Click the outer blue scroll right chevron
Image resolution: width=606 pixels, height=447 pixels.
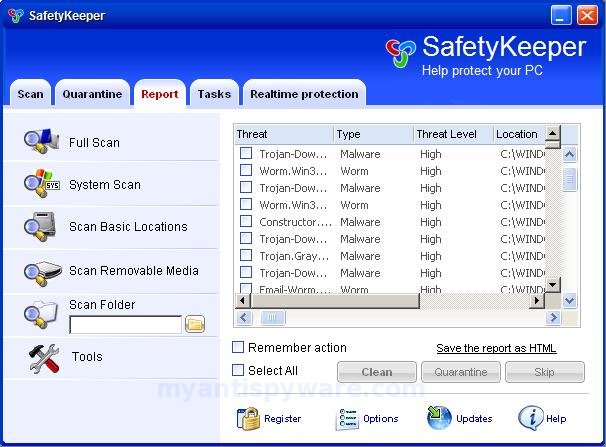[x=553, y=318]
